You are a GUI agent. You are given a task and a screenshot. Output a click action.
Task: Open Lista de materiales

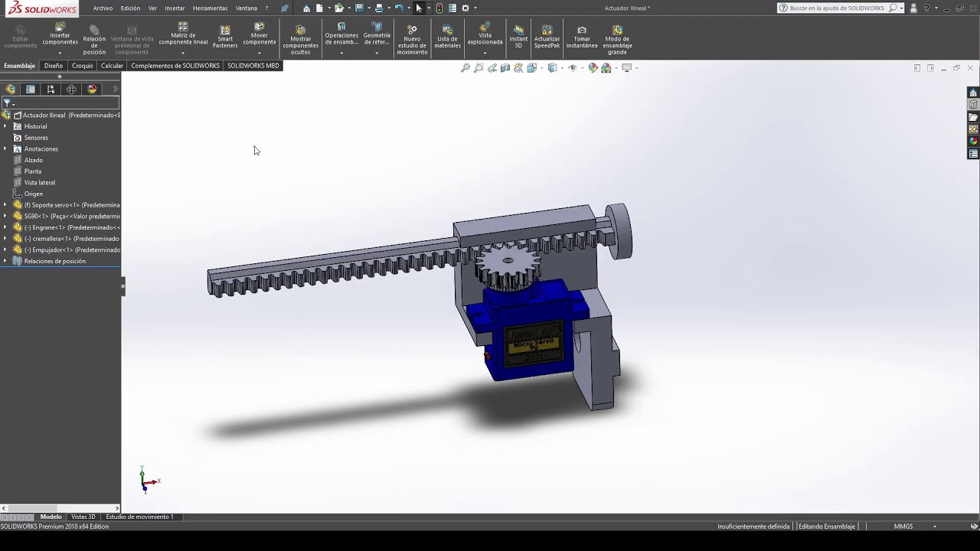(447, 38)
